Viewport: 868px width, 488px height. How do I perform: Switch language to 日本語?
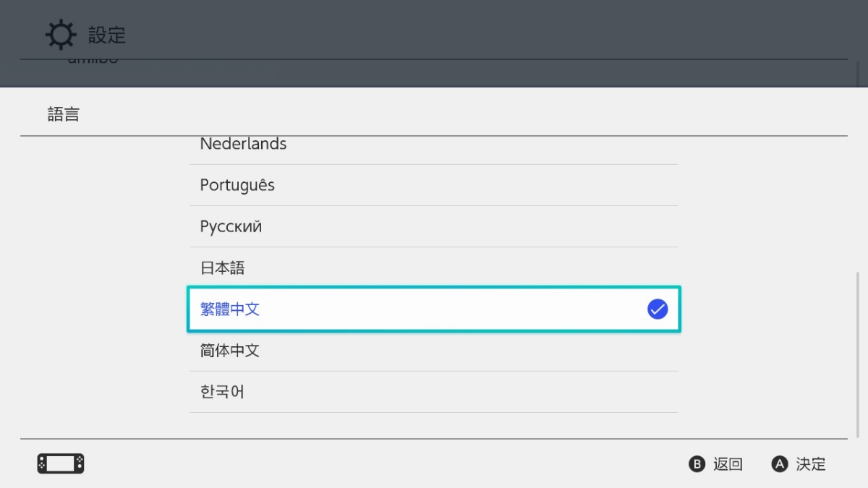pos(222,267)
